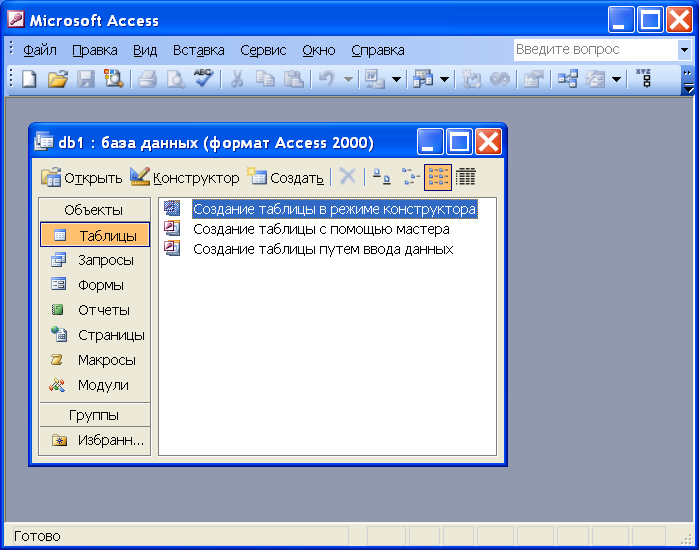Image resolution: width=699 pixels, height=550 pixels.
Task: Open the Окно menu
Action: [318, 50]
